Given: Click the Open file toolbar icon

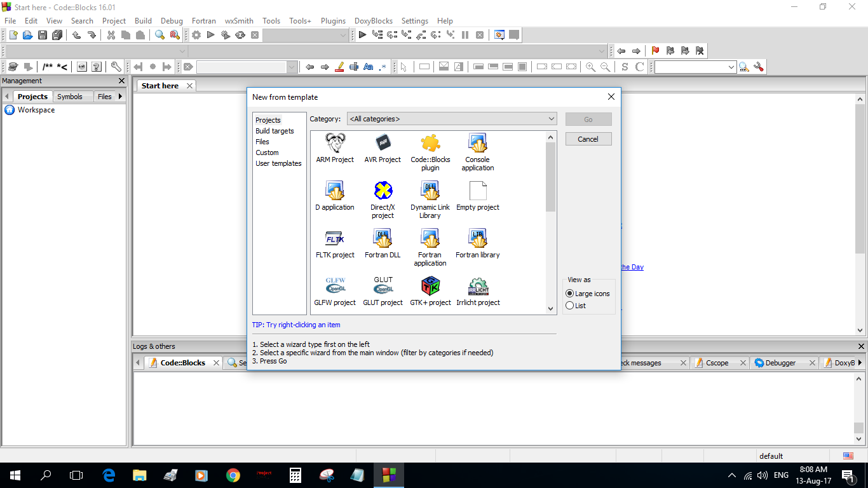Looking at the screenshot, I should click(x=27, y=35).
